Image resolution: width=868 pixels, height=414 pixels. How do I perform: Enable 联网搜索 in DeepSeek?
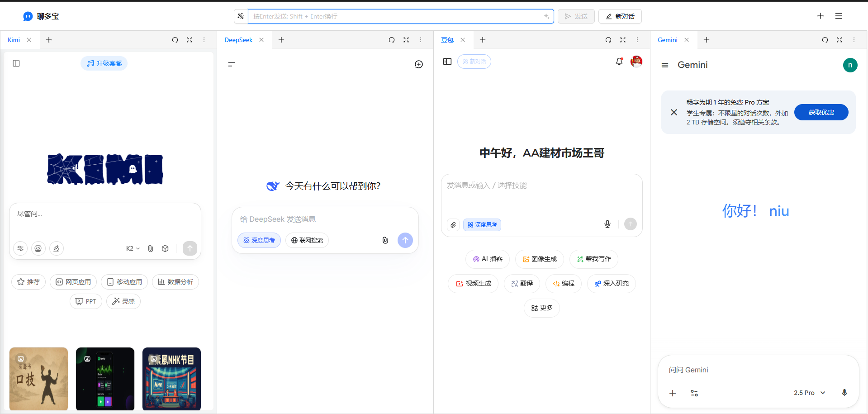[307, 240]
